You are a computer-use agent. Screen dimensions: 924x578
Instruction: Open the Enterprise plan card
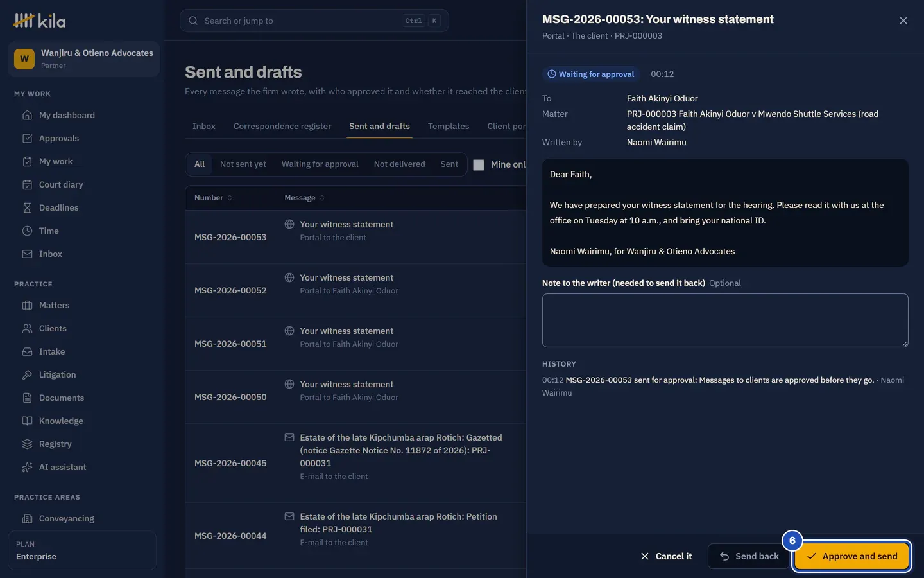click(82, 550)
